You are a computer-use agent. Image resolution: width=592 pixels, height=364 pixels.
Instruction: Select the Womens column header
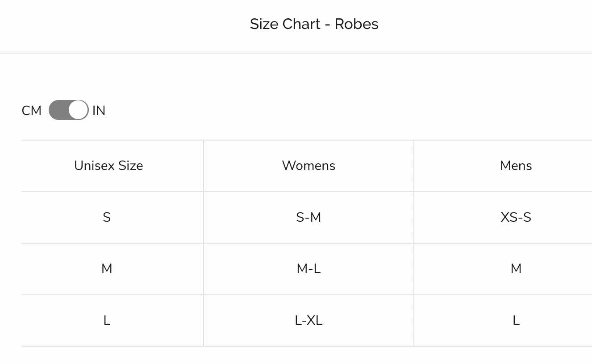(x=309, y=165)
